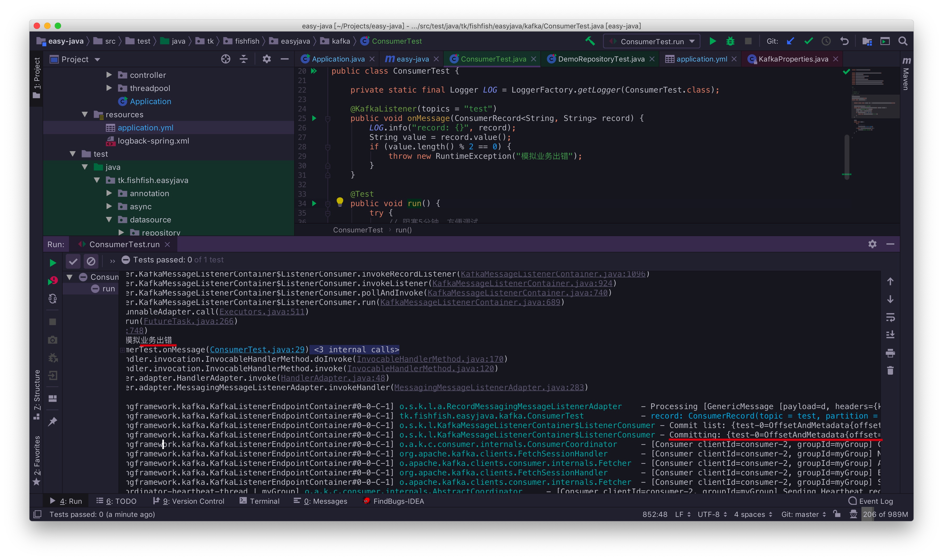
Task: Toggle soft-wrap in the console output
Action: (890, 317)
